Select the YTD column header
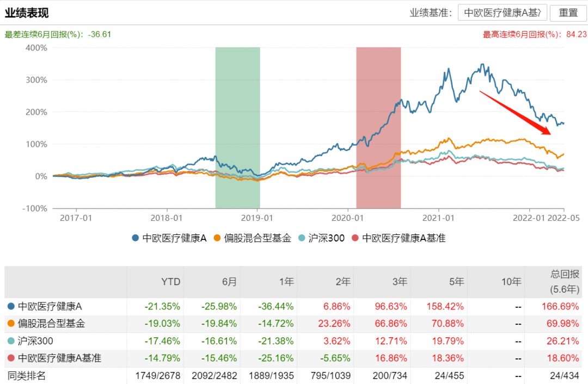 click(x=170, y=282)
